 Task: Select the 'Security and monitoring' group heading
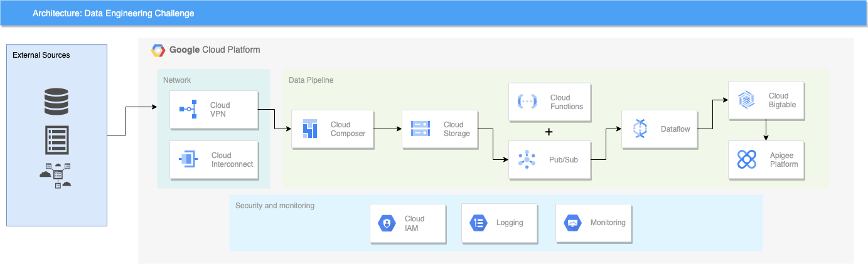coord(275,206)
